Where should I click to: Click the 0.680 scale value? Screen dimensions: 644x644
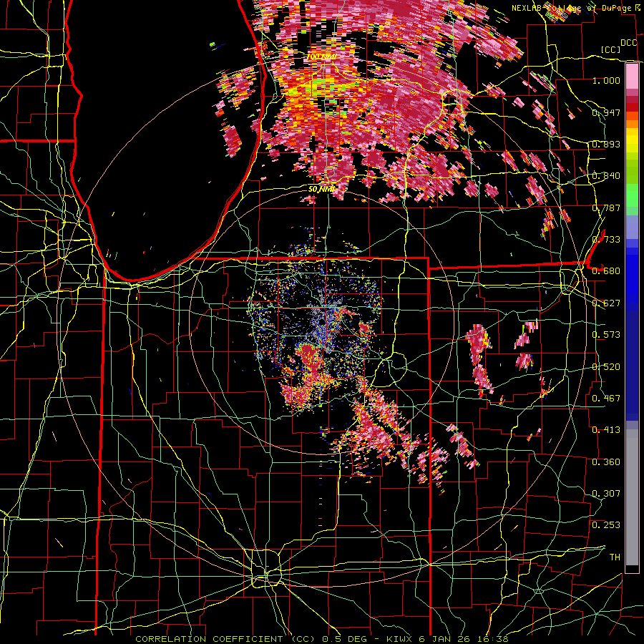tap(606, 271)
